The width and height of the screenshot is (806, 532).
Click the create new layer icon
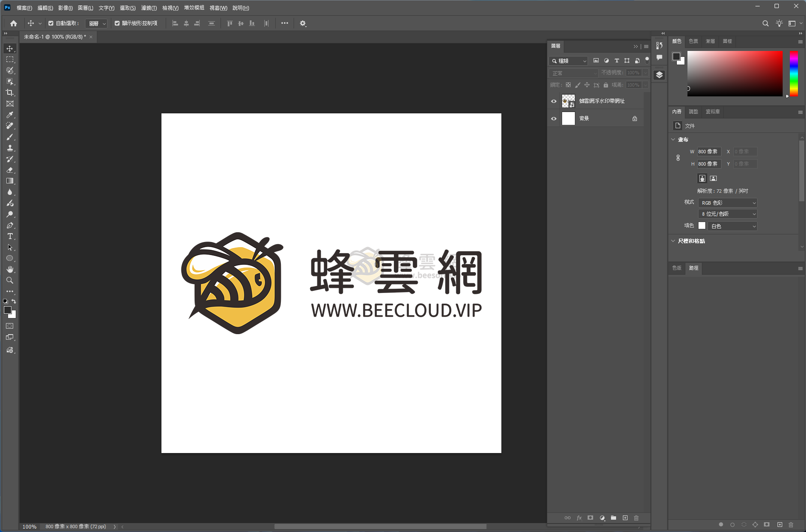625,518
